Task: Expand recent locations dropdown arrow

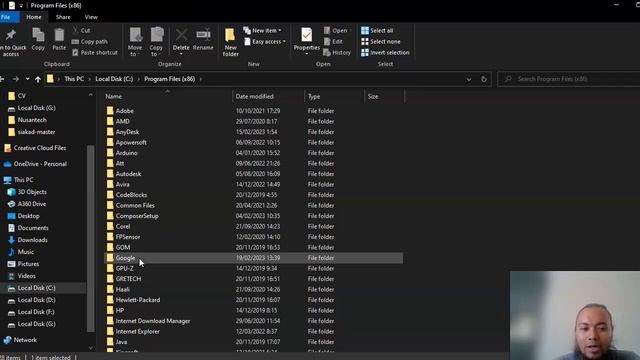Action: pos(27,79)
